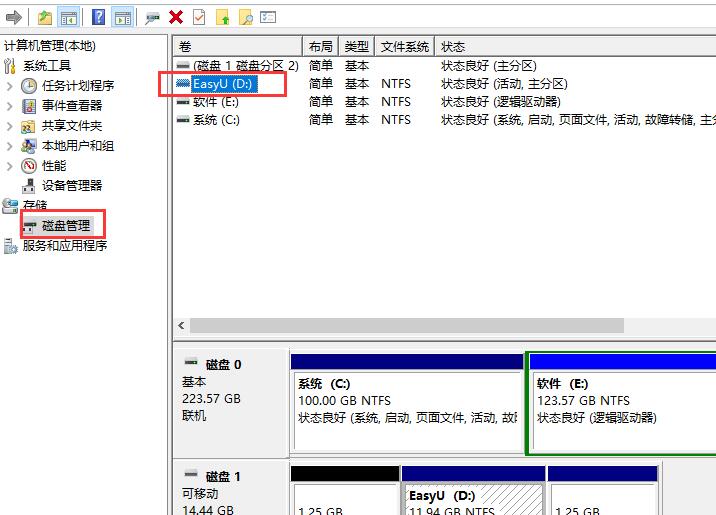Image resolution: width=716 pixels, height=515 pixels.
Task: Select EasyU (D:) partition block on 磁盘 1
Action: pos(474,490)
